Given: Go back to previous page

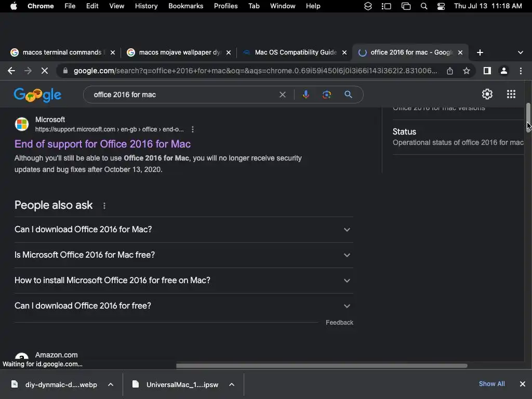Looking at the screenshot, I should click(x=11, y=71).
